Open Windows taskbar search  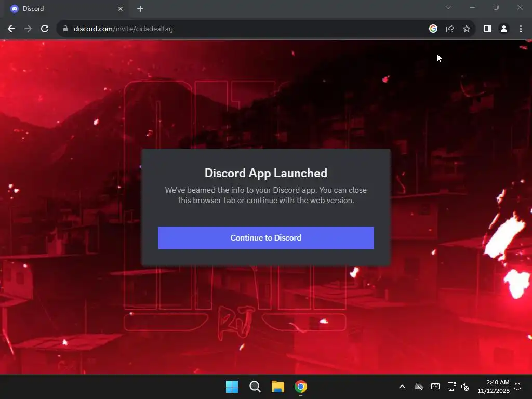255,387
